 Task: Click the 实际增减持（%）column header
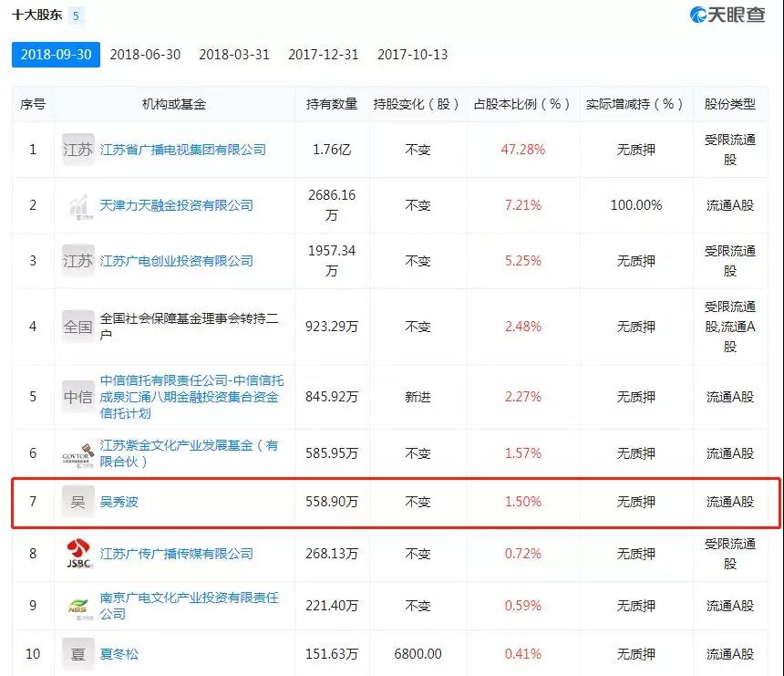click(635, 104)
